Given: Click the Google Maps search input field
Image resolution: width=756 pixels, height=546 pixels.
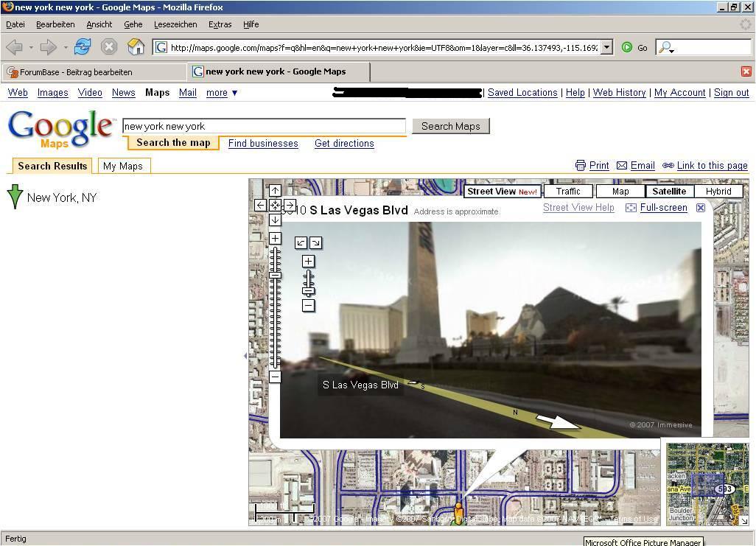Looking at the screenshot, I should pos(265,127).
